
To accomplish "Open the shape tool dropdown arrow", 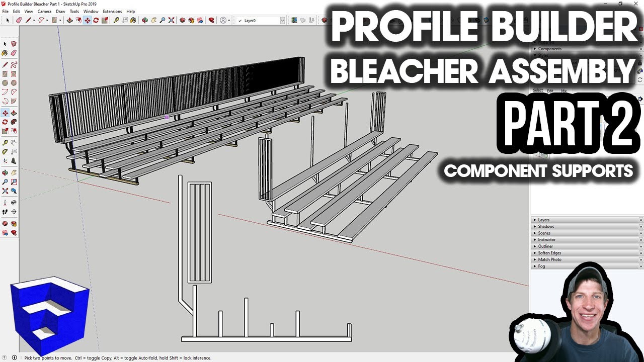I will (60, 21).
